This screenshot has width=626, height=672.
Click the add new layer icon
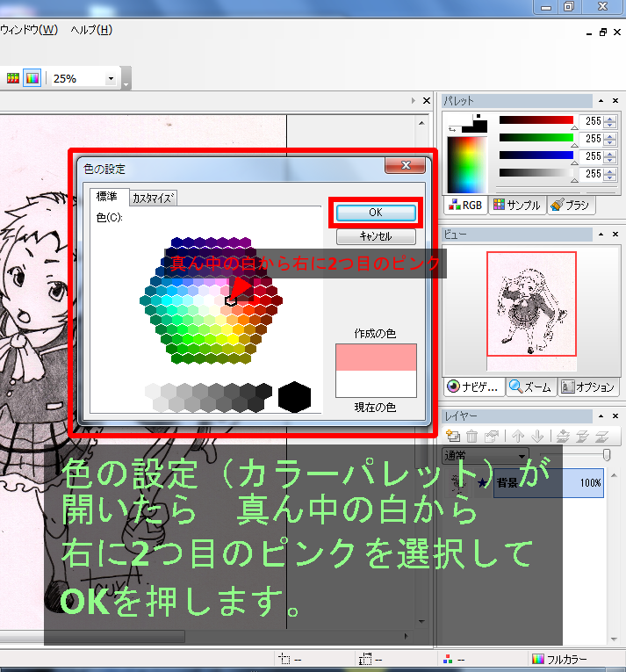(454, 436)
